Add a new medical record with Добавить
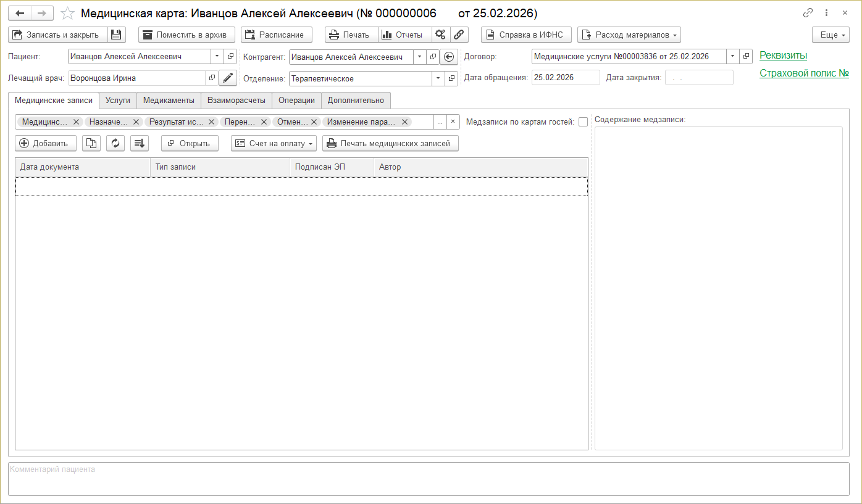The image size is (862, 504). pyautogui.click(x=46, y=143)
